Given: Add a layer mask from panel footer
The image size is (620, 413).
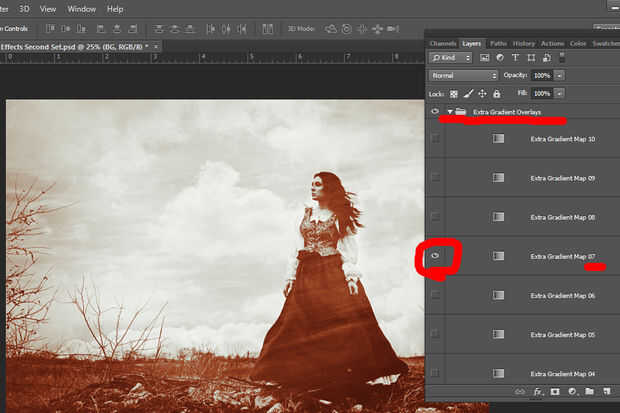Looking at the screenshot, I should (555, 391).
